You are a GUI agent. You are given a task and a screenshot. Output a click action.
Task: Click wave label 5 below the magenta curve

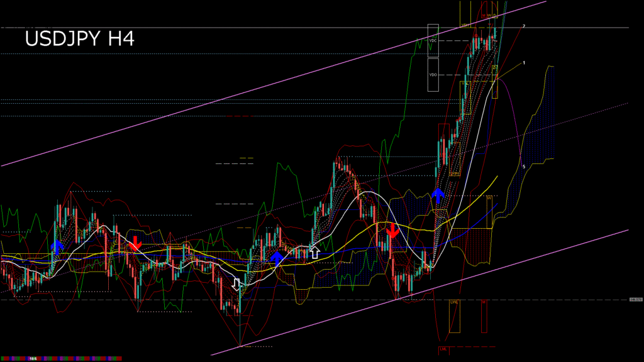[x=524, y=167]
